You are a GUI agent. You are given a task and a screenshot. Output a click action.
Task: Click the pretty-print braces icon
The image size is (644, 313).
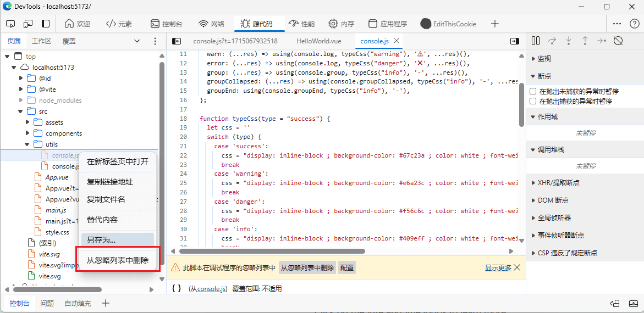click(x=177, y=288)
